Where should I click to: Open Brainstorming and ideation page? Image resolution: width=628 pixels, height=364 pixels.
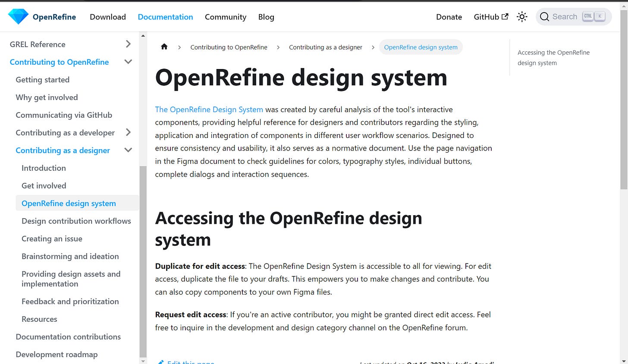click(x=70, y=257)
